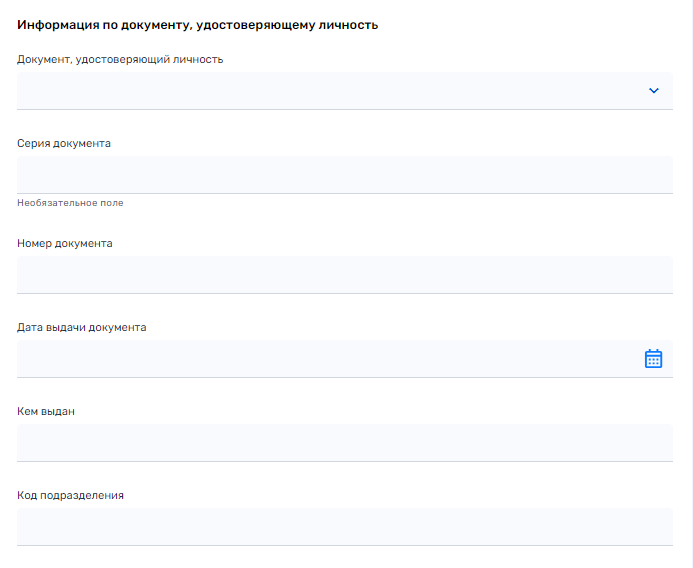Click the Код подразделения input field
The image size is (693, 568).
click(x=345, y=526)
